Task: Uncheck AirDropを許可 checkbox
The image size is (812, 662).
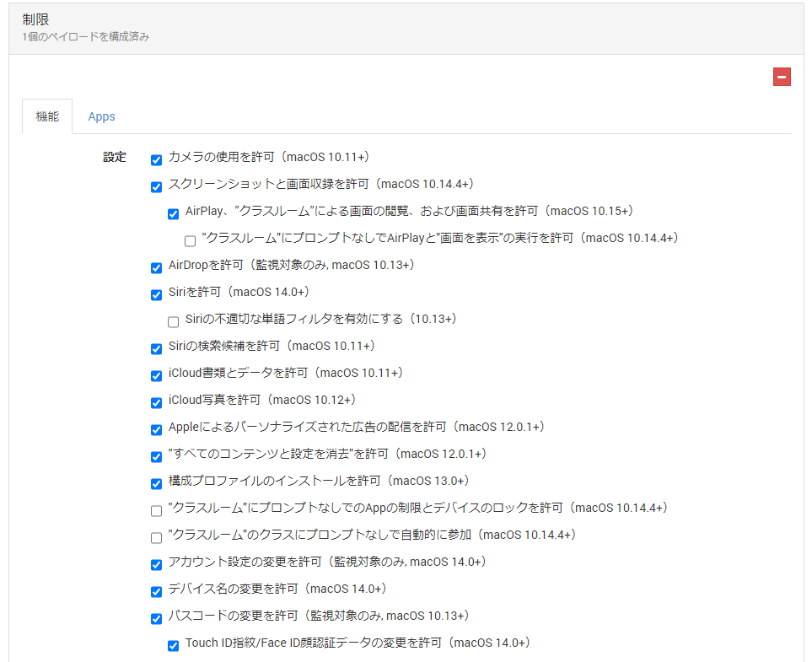Action: [x=156, y=268]
